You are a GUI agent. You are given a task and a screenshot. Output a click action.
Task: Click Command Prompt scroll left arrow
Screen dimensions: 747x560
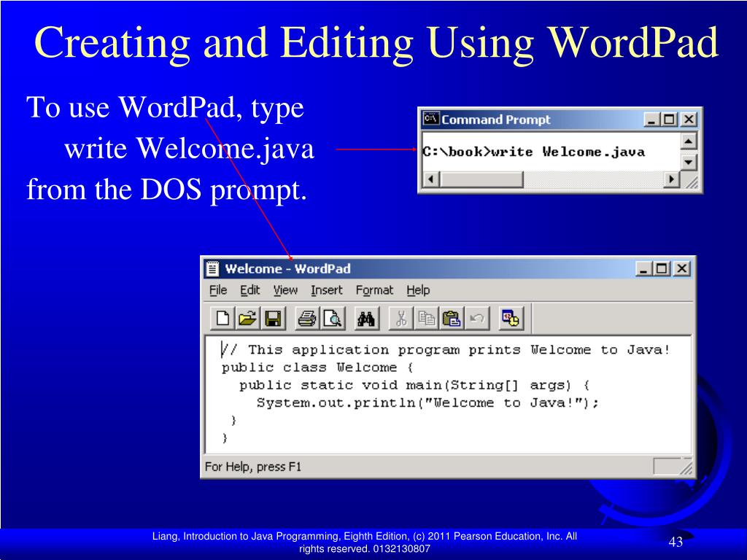[x=431, y=179]
